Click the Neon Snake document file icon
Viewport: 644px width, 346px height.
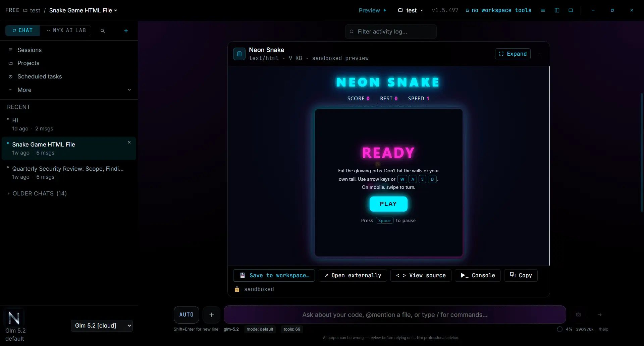tap(239, 54)
